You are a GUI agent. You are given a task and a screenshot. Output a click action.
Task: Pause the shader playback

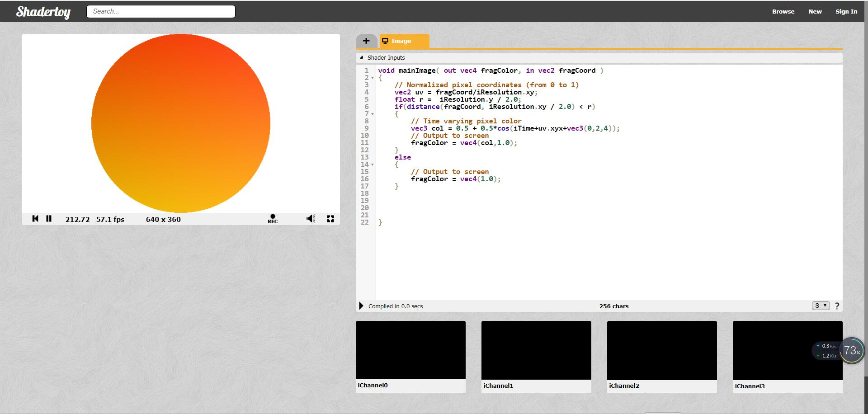coord(49,219)
